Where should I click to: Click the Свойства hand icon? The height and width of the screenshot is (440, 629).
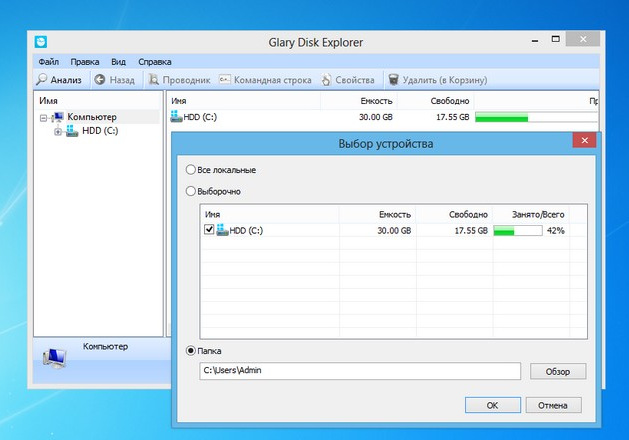pyautogui.click(x=327, y=79)
